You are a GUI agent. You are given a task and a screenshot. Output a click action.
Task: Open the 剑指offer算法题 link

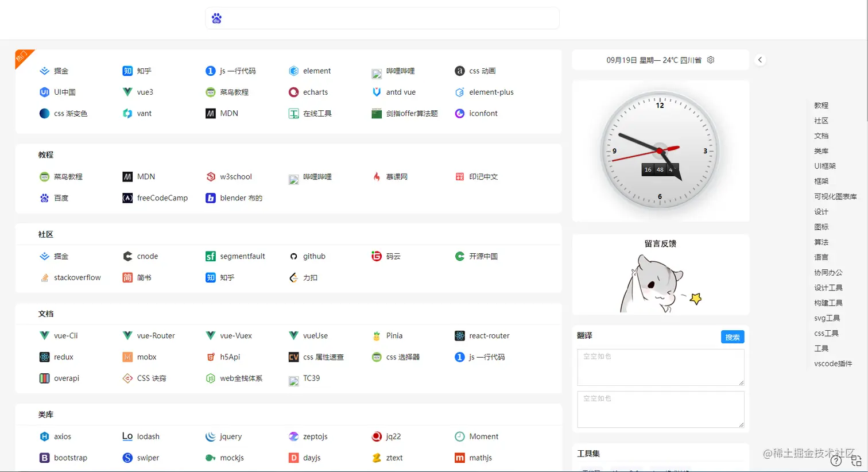click(412, 113)
